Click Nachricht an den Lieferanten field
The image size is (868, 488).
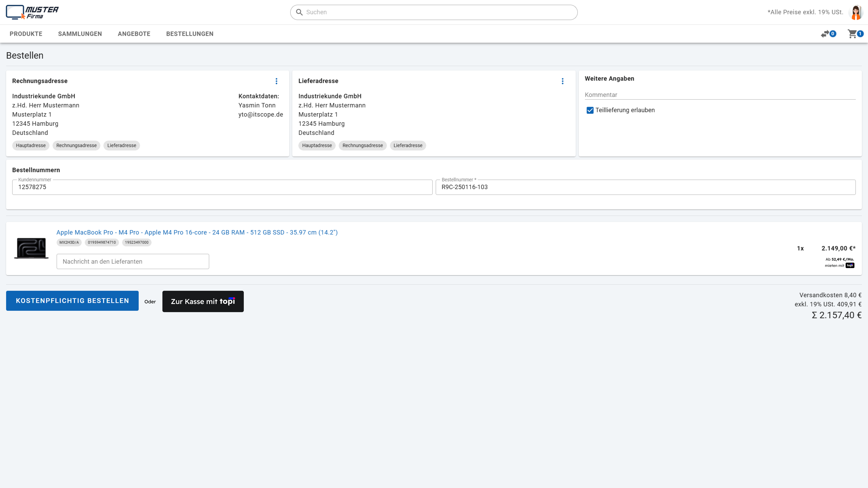(x=133, y=261)
